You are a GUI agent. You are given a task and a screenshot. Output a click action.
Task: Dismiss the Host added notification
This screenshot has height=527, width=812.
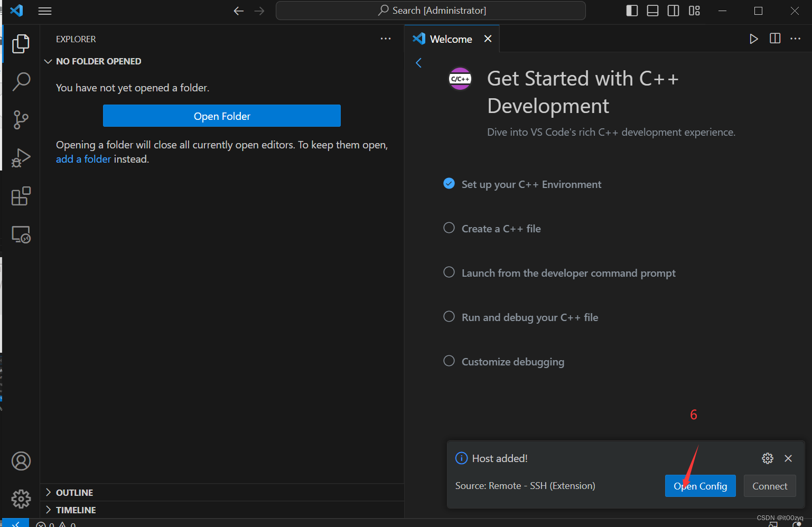pyautogui.click(x=788, y=458)
